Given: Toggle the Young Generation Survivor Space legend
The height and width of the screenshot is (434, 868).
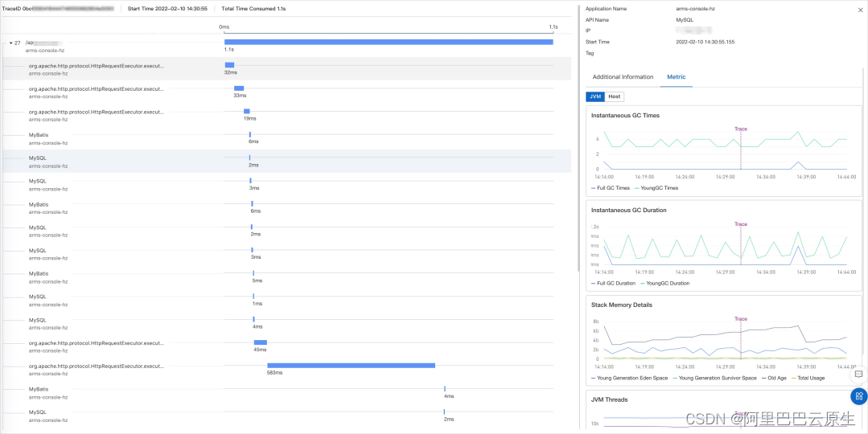Looking at the screenshot, I should coord(714,378).
